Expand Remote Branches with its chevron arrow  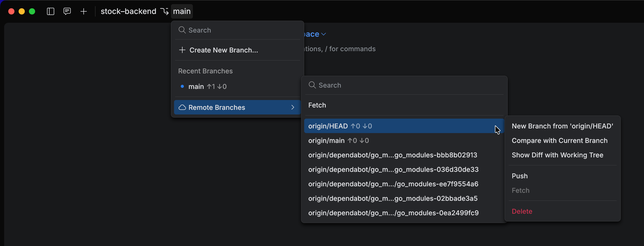coord(293,107)
